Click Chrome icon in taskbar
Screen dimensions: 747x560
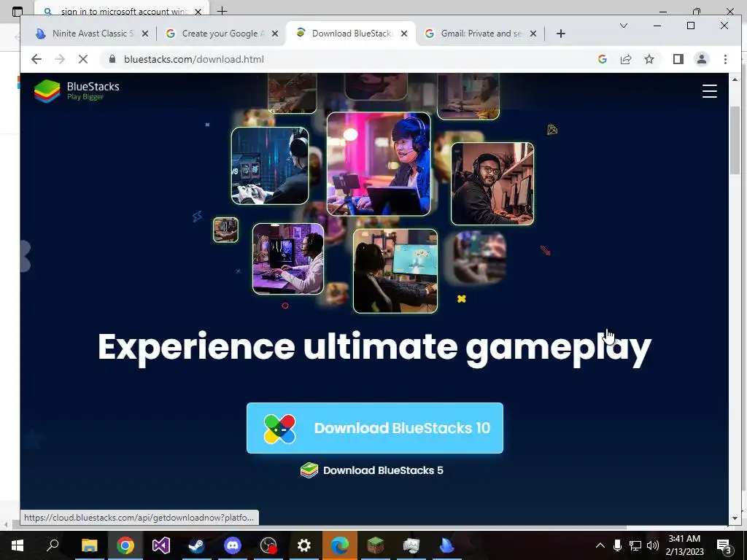125,545
